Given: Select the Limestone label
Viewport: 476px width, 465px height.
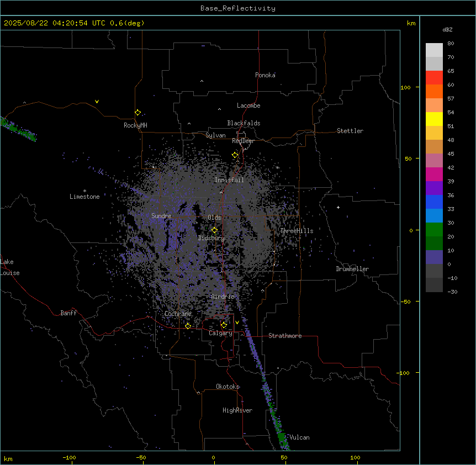Looking at the screenshot, I should (x=84, y=197).
